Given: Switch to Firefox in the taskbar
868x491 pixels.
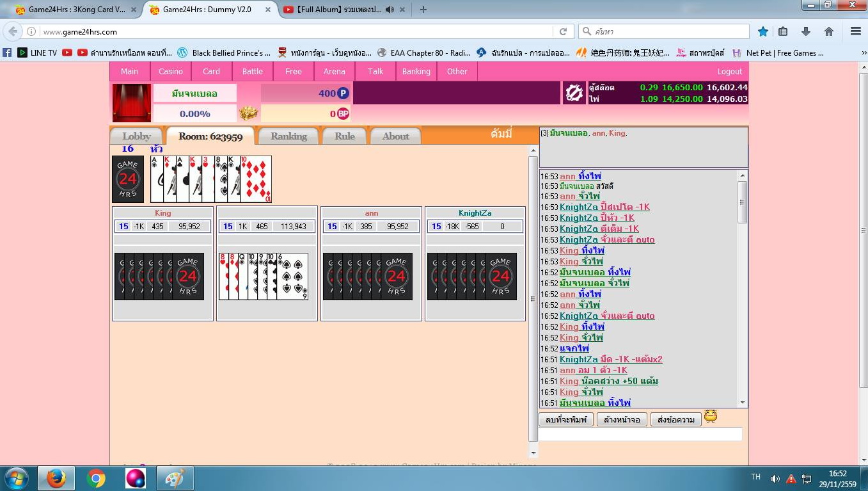Looking at the screenshot, I should pyautogui.click(x=56, y=478).
